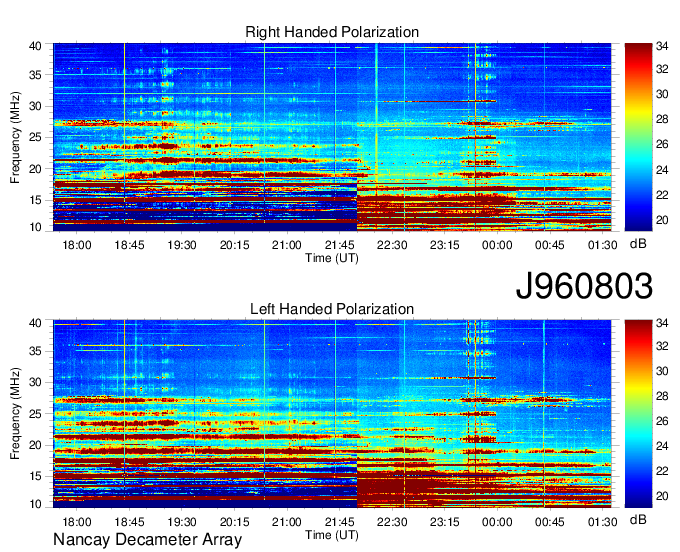Click the Time (UT) label under Left Handed plot
The image size is (680, 552).
[x=332, y=535]
